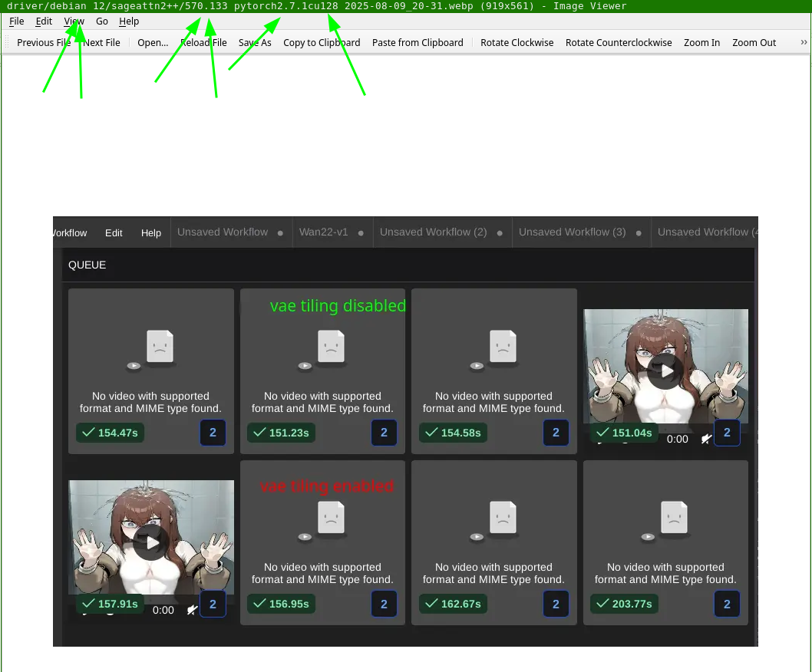
Task: Click the 203.77s duration badge
Action: [625, 604]
